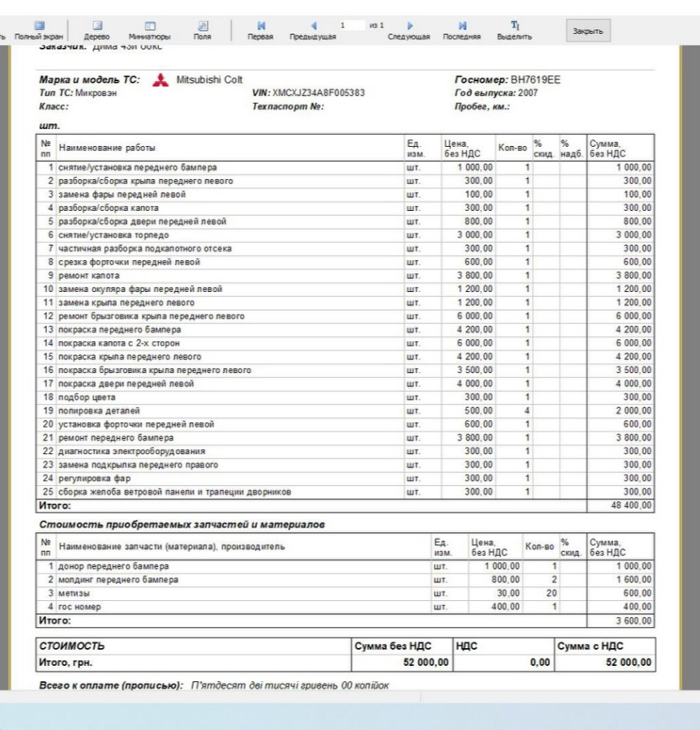The width and height of the screenshot is (700, 730).
Task: Click header 'Стоимость приобретаемых запчастей и материалов'
Action: point(182,525)
